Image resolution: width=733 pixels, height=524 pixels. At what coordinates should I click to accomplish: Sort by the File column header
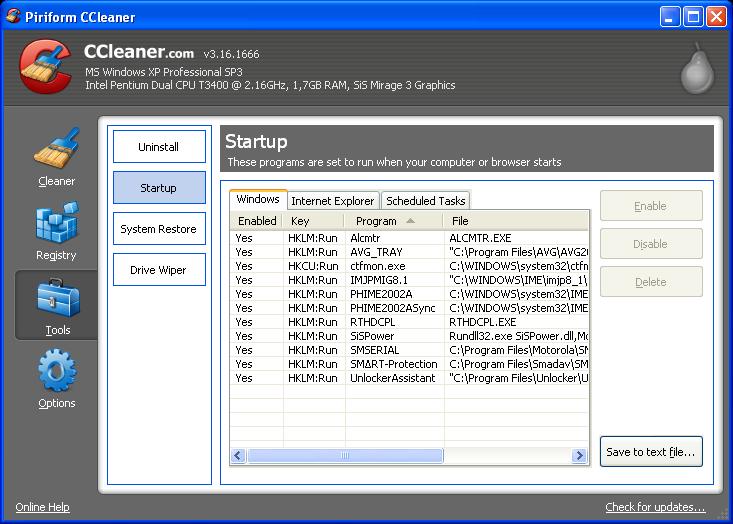pyautogui.click(x=516, y=221)
